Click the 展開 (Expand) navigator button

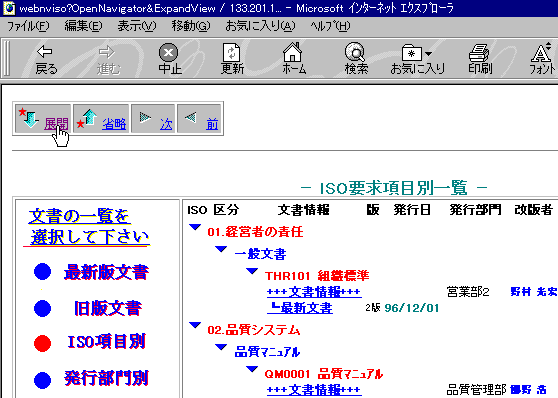pyautogui.click(x=43, y=119)
